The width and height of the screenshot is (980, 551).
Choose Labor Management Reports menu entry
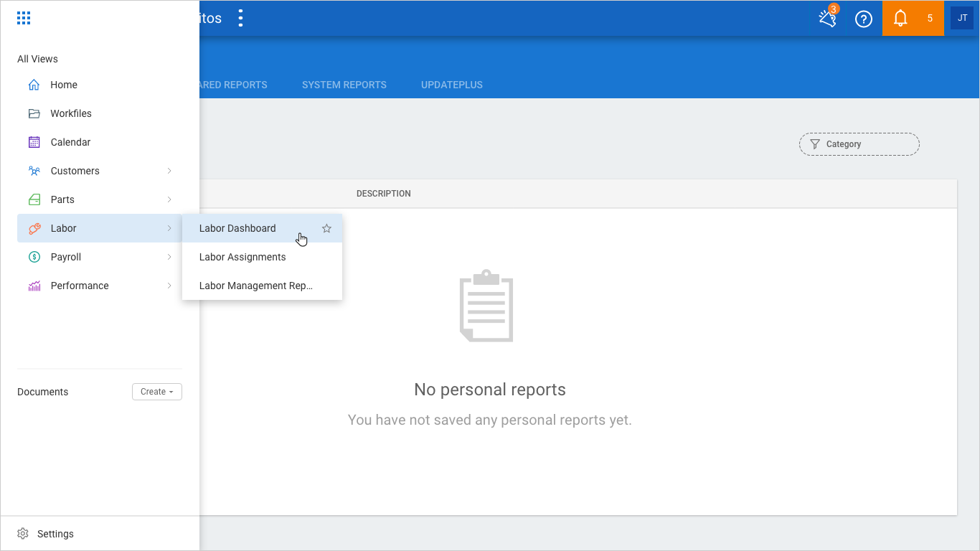(x=255, y=286)
